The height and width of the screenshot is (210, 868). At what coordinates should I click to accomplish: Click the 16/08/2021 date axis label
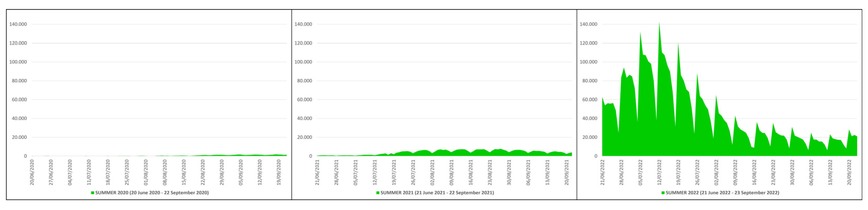point(471,172)
